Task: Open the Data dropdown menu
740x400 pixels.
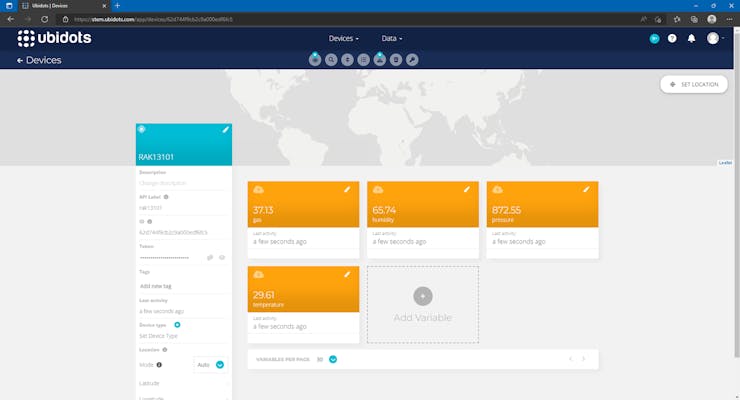Action: (x=392, y=38)
